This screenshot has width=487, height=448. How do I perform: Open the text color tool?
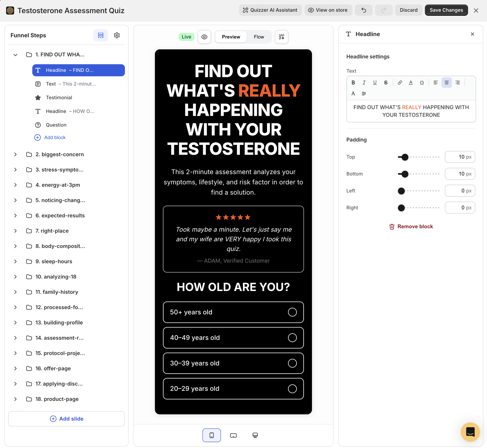pos(411,82)
